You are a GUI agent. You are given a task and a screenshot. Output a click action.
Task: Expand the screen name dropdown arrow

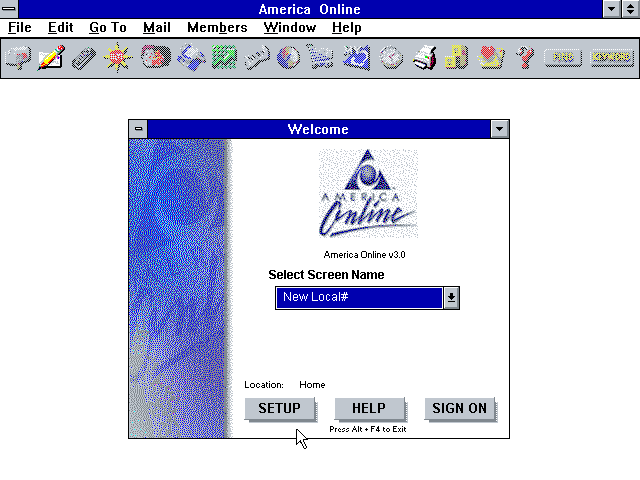click(451, 298)
